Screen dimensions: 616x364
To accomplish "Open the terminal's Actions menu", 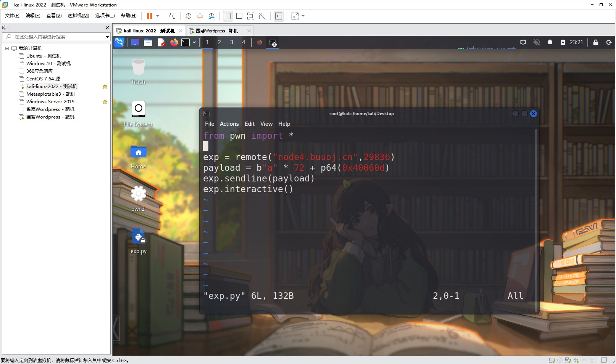I will (229, 124).
